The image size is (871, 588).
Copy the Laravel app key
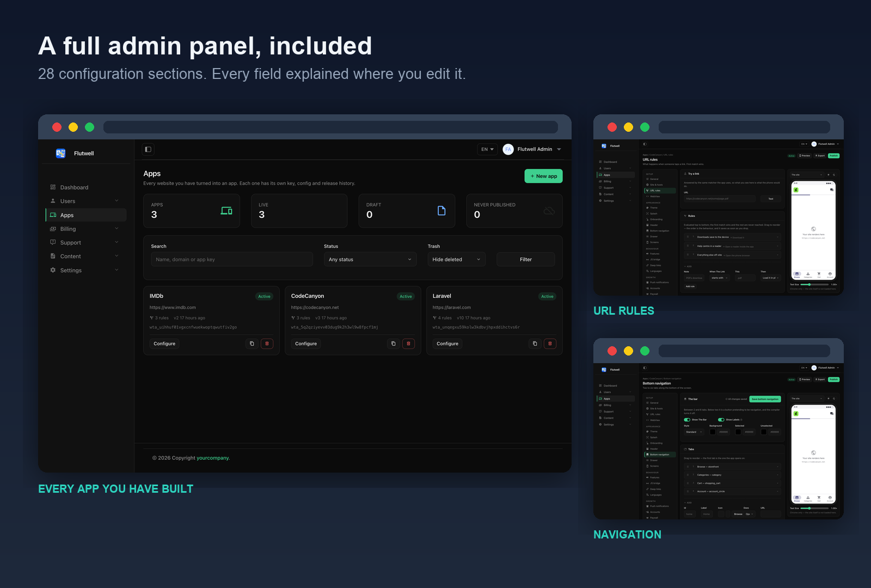[x=535, y=344]
